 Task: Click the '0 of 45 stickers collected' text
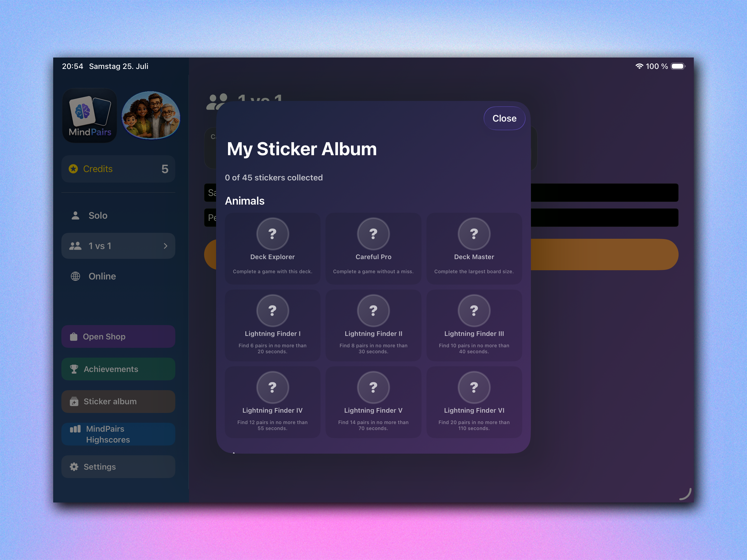274,177
